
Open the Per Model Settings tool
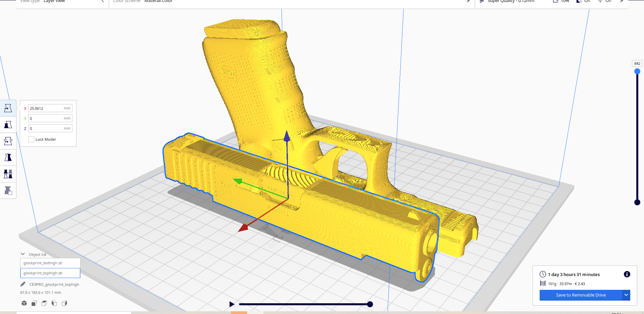8,174
